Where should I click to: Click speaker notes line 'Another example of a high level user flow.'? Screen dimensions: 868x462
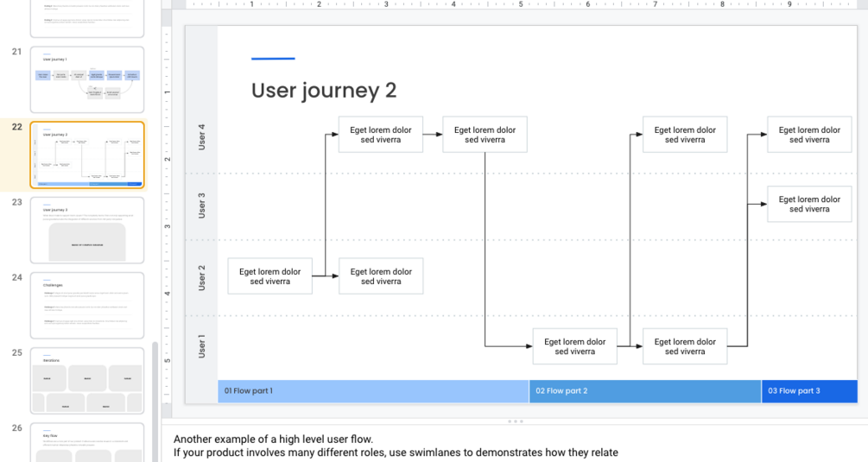coord(274,440)
